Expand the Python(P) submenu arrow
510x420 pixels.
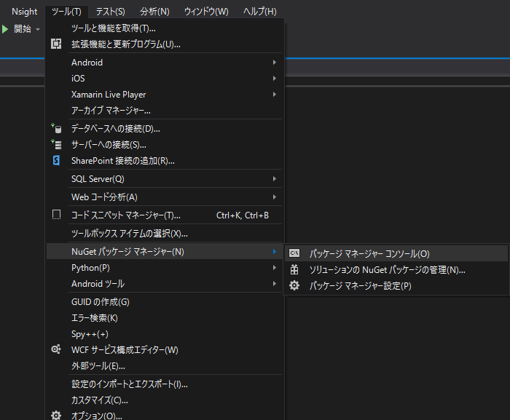click(275, 268)
